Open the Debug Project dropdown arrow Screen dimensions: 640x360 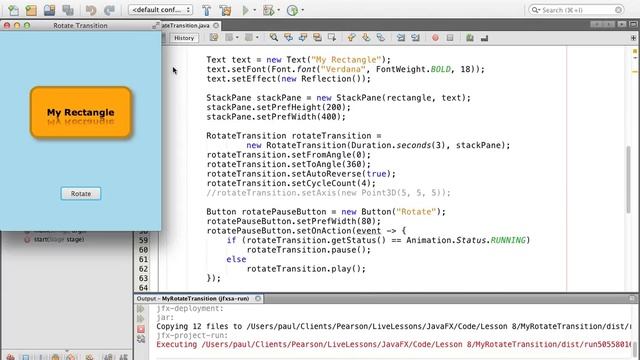[279, 10]
